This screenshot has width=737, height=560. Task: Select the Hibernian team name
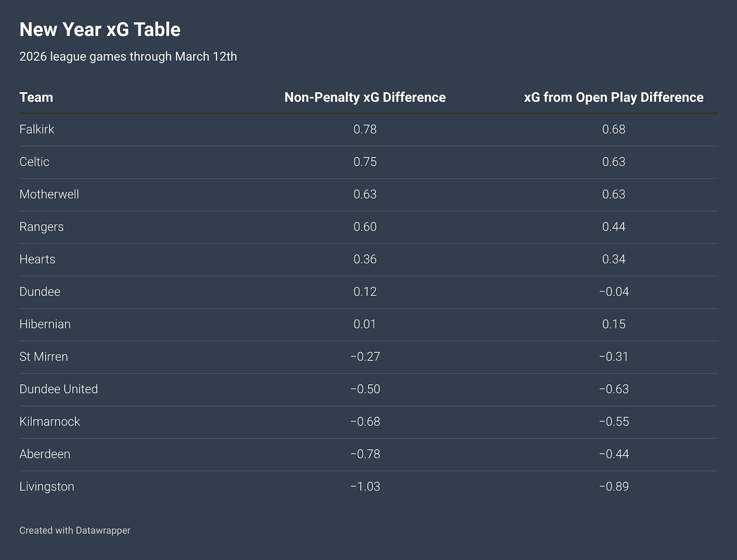(x=45, y=324)
